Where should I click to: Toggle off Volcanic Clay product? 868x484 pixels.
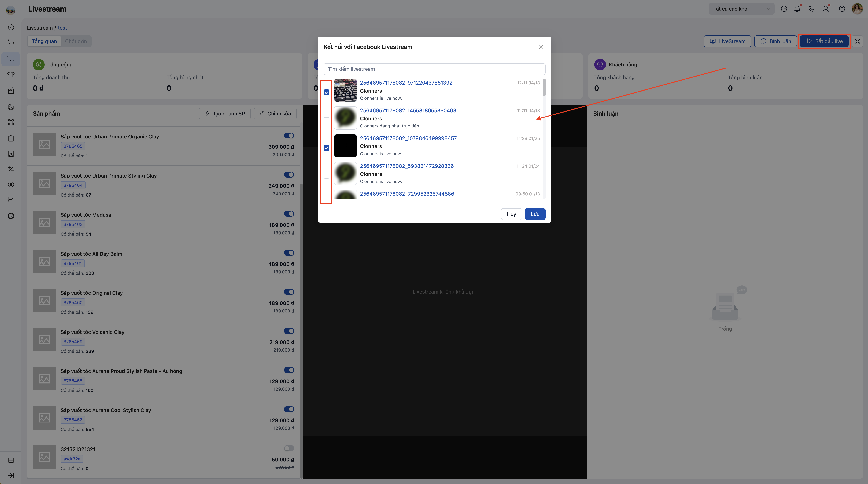(289, 331)
